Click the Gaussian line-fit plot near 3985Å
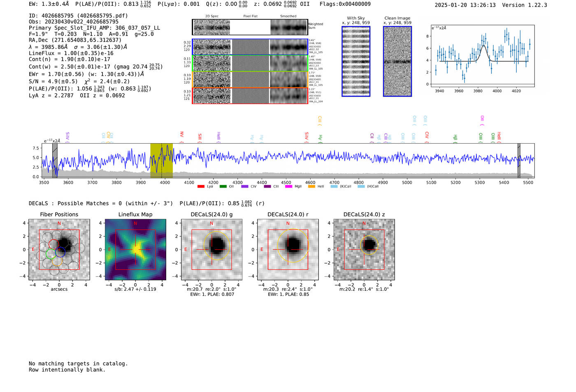The width and height of the screenshot is (576, 392). click(x=482, y=56)
